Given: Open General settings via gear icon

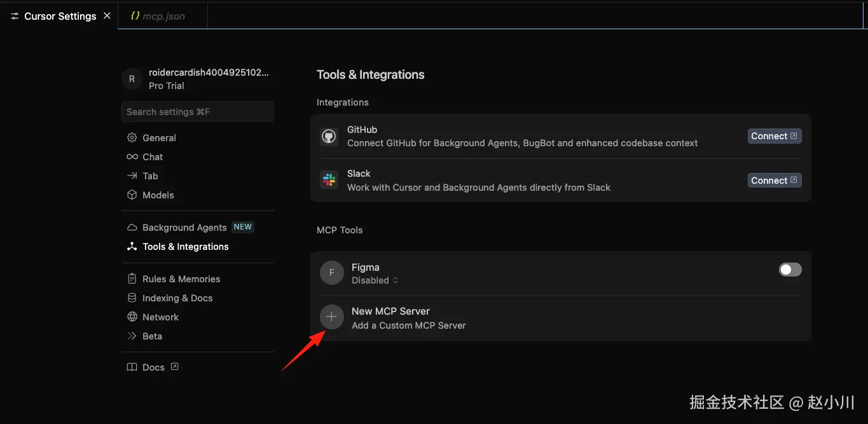Looking at the screenshot, I should coord(132,138).
